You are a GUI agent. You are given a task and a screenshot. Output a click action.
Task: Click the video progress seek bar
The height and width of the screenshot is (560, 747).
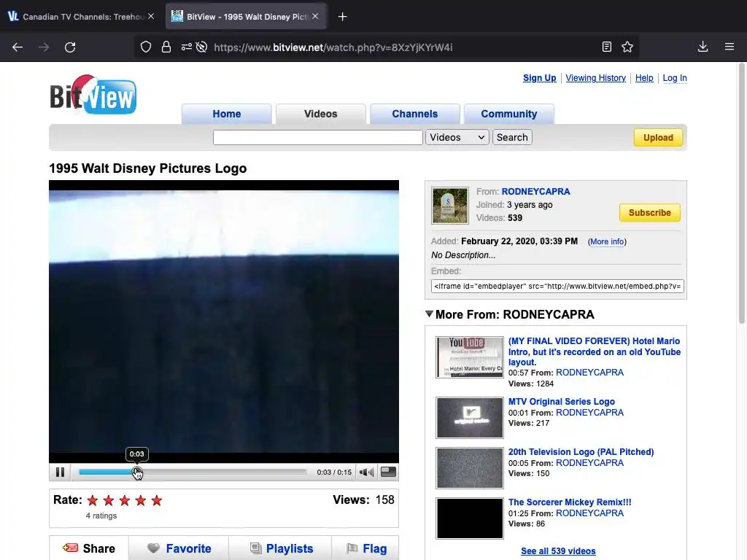(x=193, y=472)
